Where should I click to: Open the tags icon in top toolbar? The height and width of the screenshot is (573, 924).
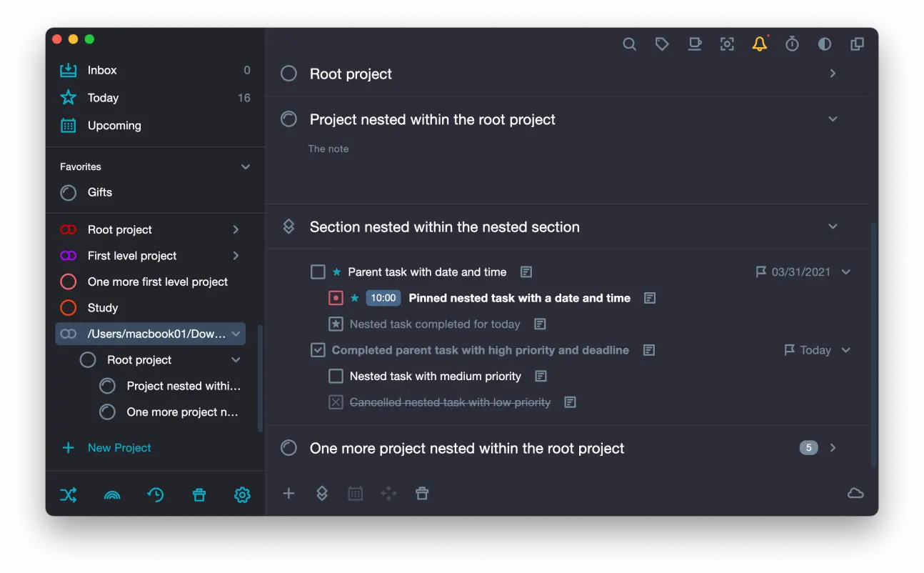click(662, 44)
